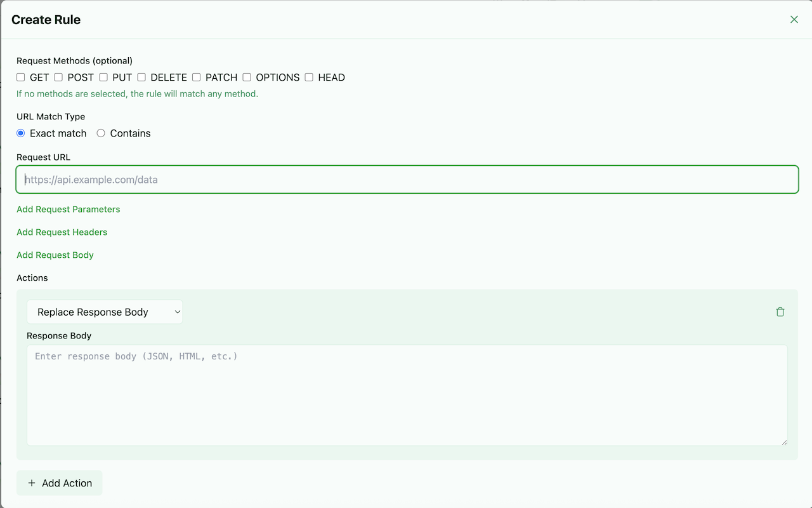Click Add Request Body link

click(55, 255)
